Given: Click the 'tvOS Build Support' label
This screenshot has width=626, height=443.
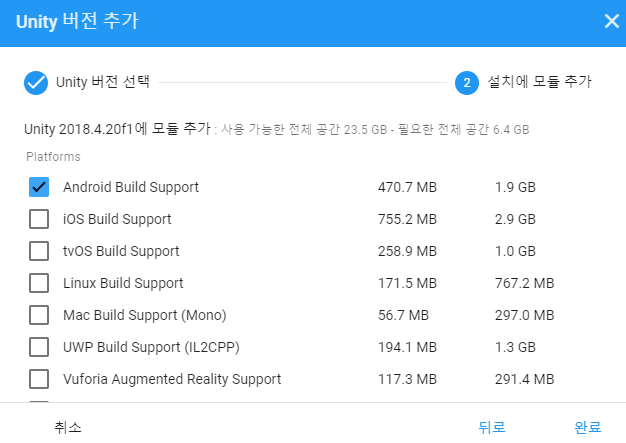Looking at the screenshot, I should point(121,251).
